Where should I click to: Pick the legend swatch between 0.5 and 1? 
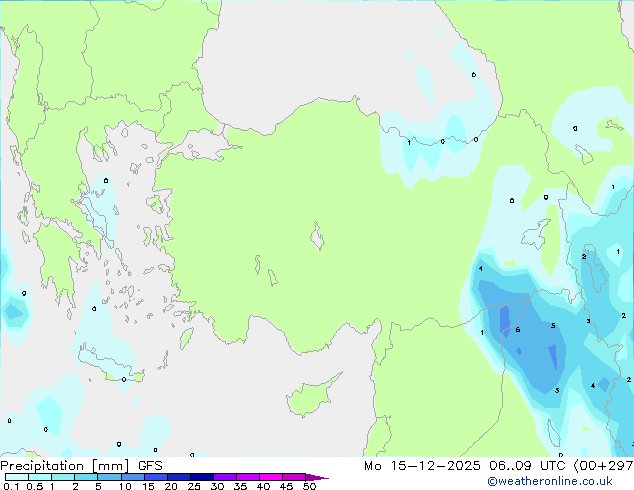(40, 477)
